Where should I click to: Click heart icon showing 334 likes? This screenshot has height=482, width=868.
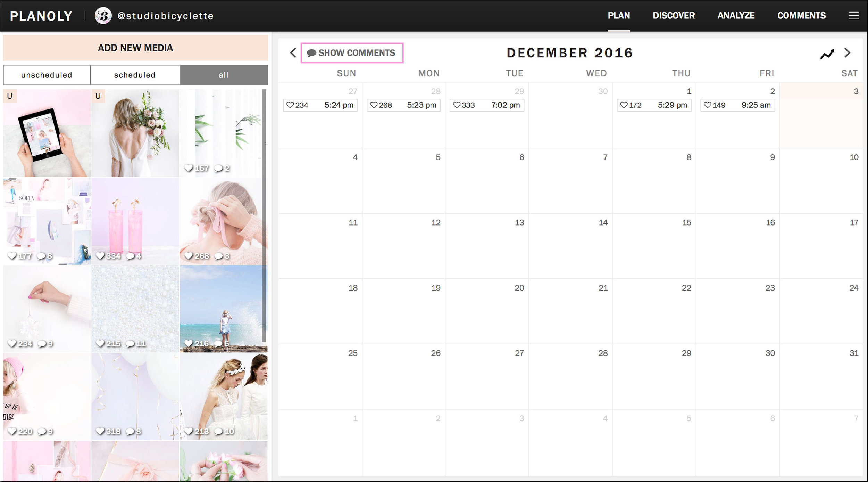click(x=100, y=256)
